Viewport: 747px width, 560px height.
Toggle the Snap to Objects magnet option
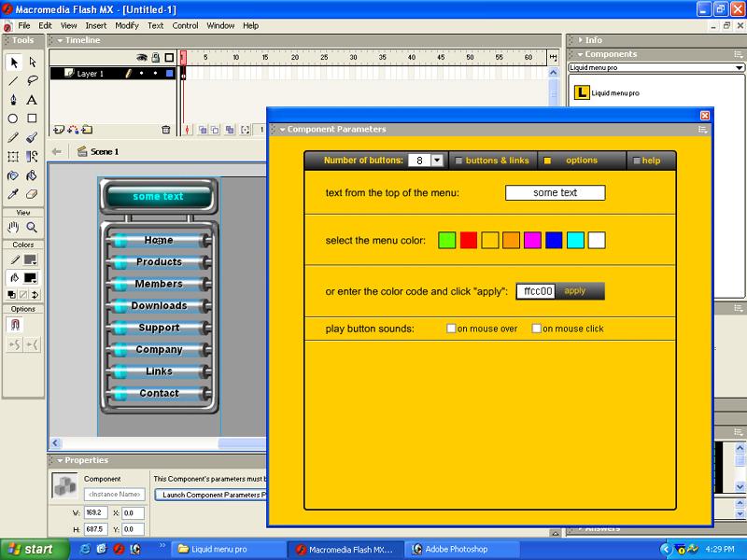coord(15,325)
